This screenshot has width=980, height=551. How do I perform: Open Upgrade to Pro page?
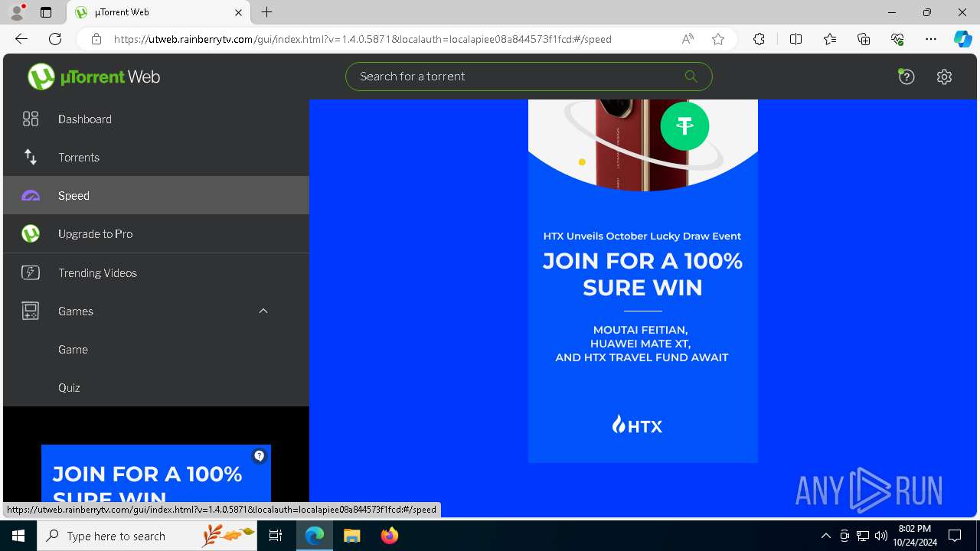pyautogui.click(x=156, y=233)
